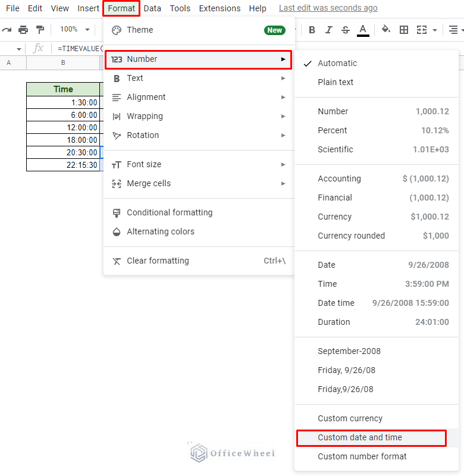Toggle strikethrough formatting

point(346,30)
